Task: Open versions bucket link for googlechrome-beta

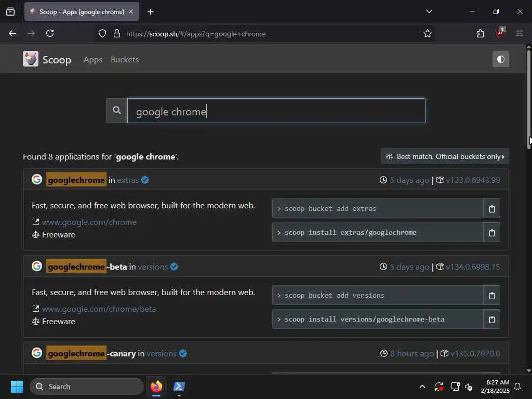Action: (x=152, y=267)
